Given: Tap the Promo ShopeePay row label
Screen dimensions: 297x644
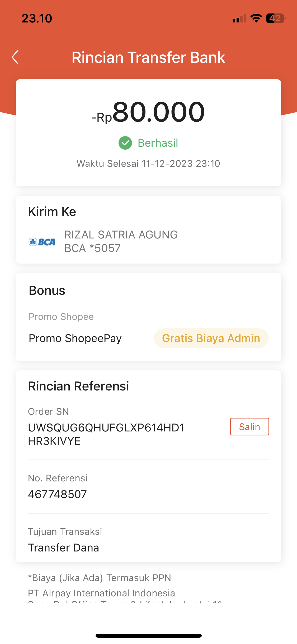Looking at the screenshot, I should (75, 338).
